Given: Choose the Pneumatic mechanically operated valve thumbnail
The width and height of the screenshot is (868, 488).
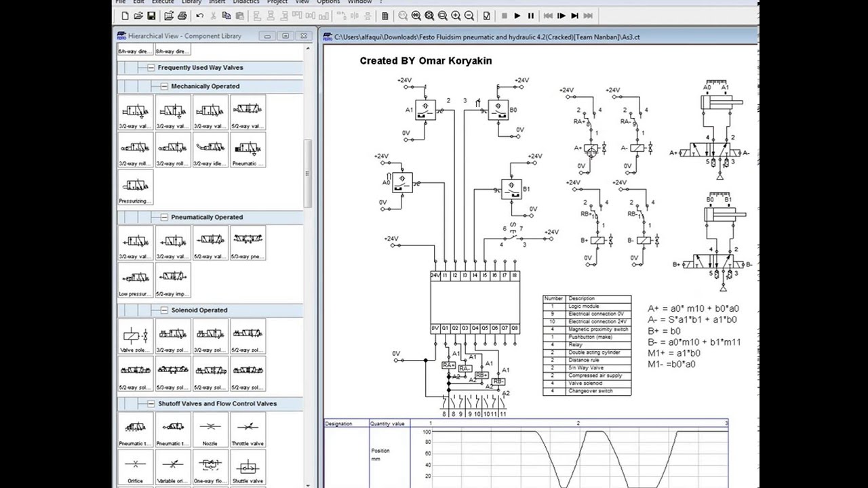Looking at the screenshot, I should (248, 150).
